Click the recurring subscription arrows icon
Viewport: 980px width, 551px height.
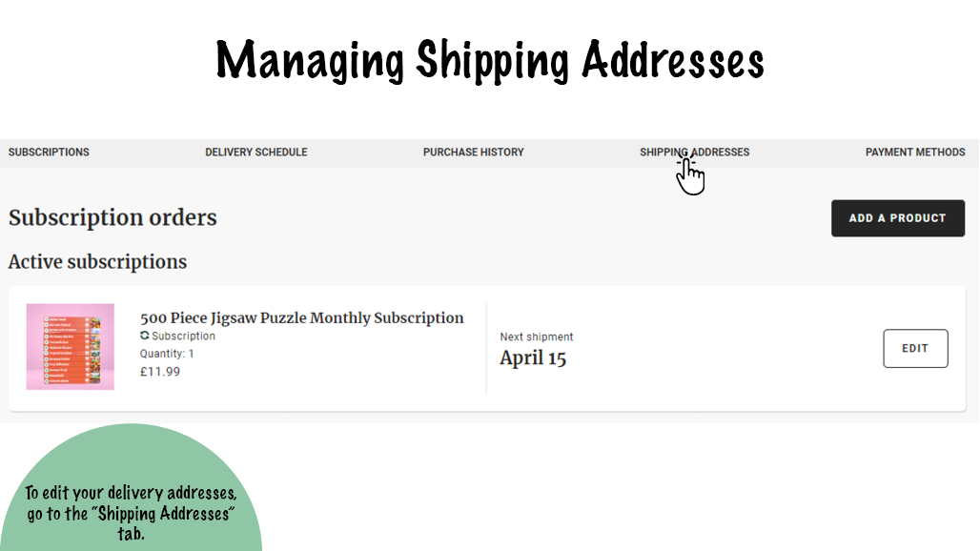tap(145, 336)
